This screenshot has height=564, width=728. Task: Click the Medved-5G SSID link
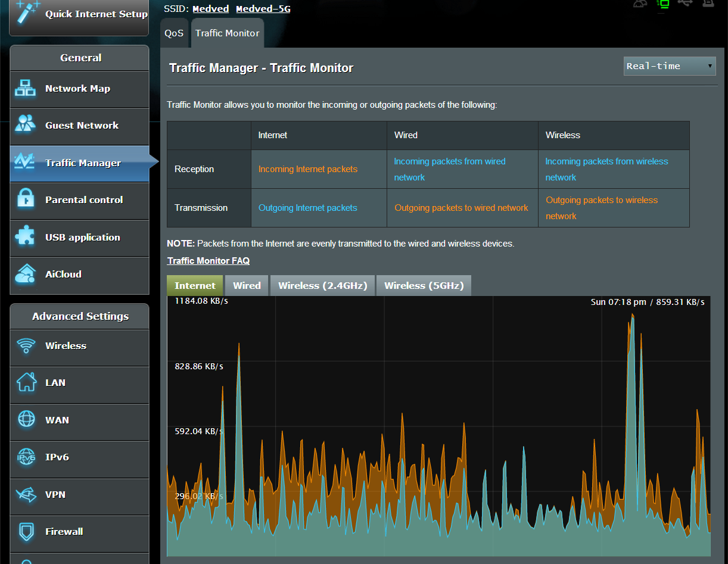click(x=263, y=9)
